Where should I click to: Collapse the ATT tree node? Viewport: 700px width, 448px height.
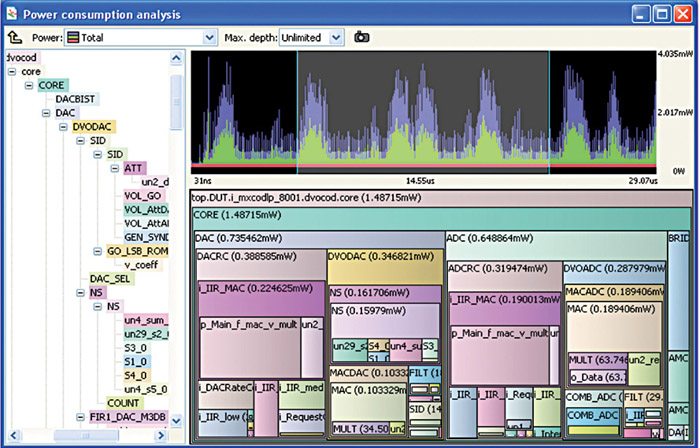coord(114,168)
